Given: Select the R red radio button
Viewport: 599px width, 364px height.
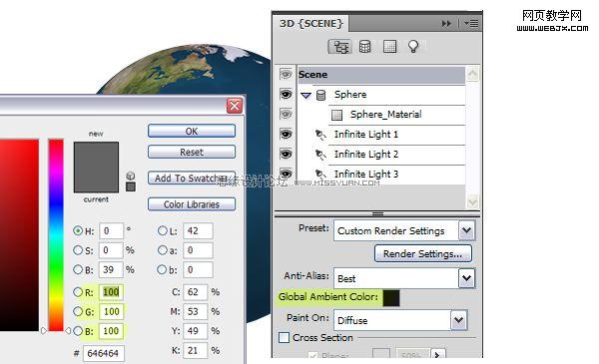Looking at the screenshot, I should click(78, 292).
